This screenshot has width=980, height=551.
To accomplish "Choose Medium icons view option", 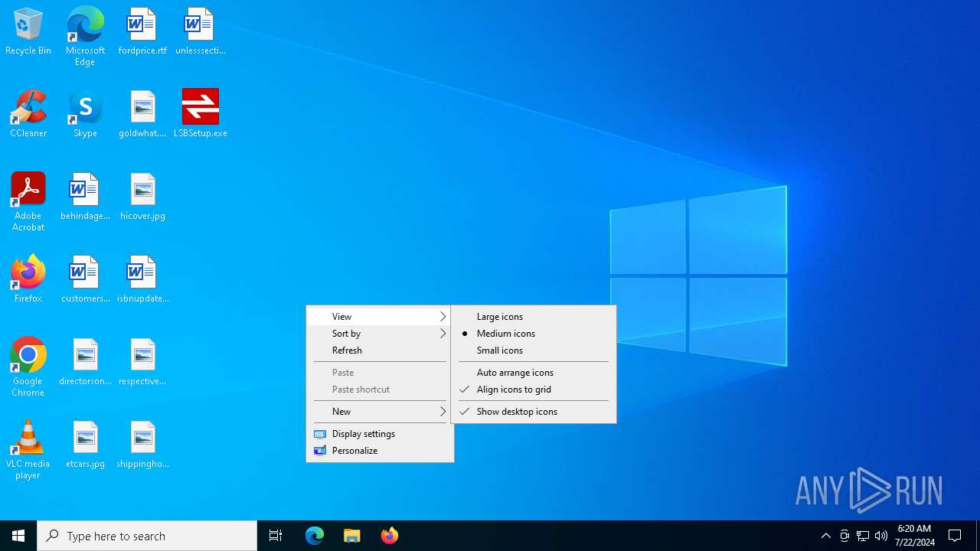I will click(534, 334).
